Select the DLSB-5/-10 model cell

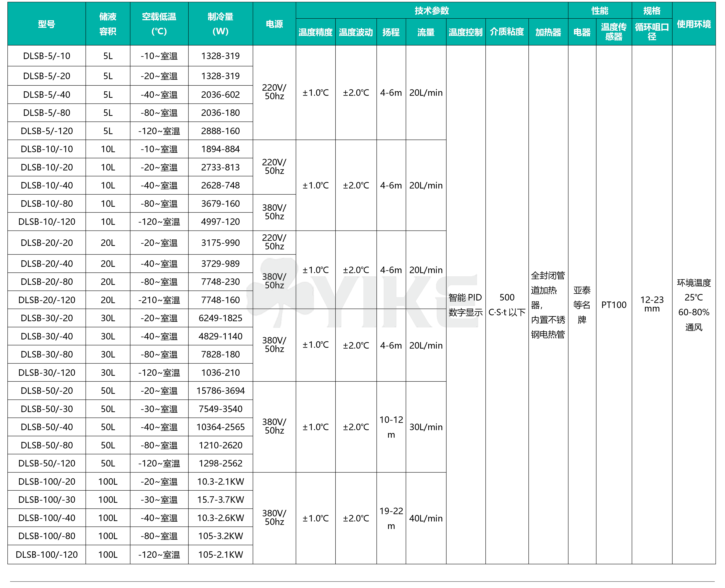pos(46,56)
